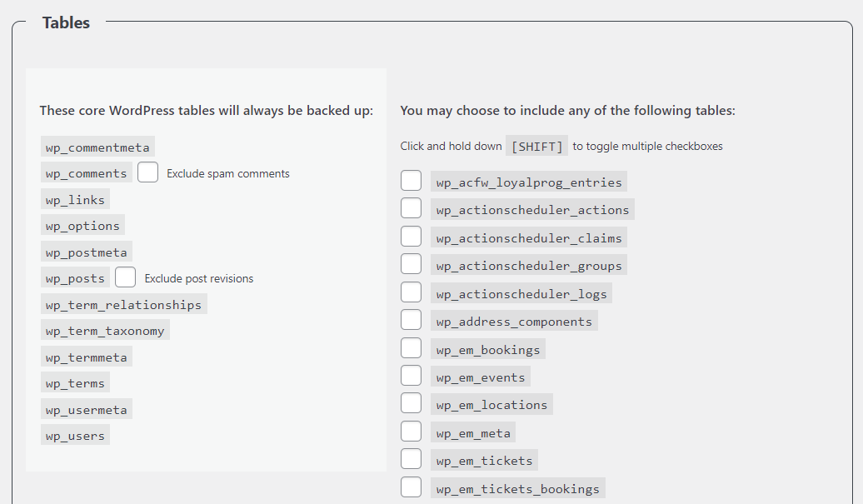
Task: Check the wp_em_tickets_bookings table
Action: tap(412, 486)
